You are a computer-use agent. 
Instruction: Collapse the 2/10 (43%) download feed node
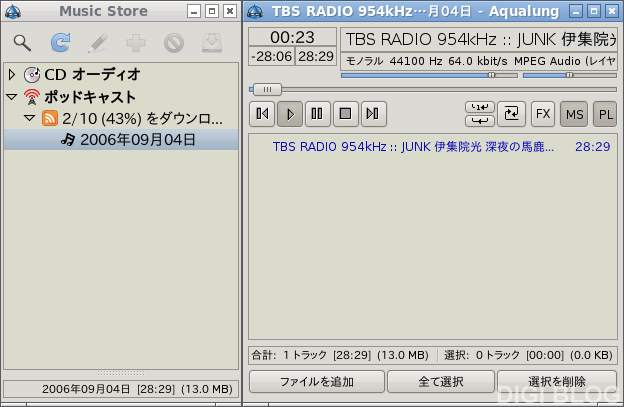click(29, 118)
